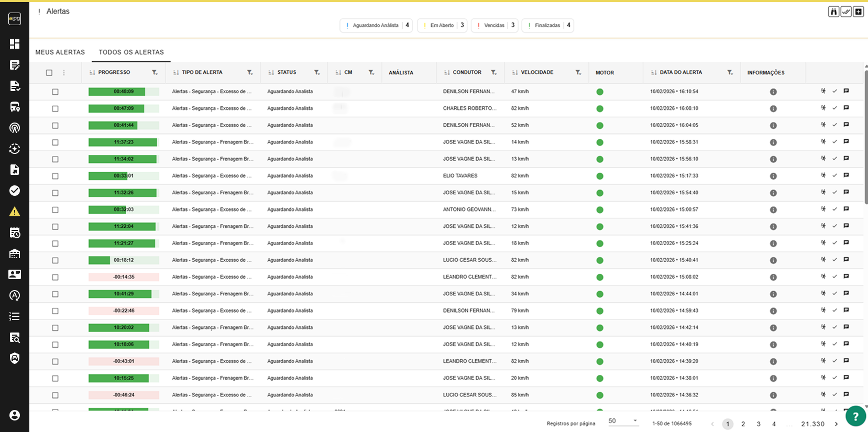
Task: Click the double-checkmark icon at top right
Action: 846,12
